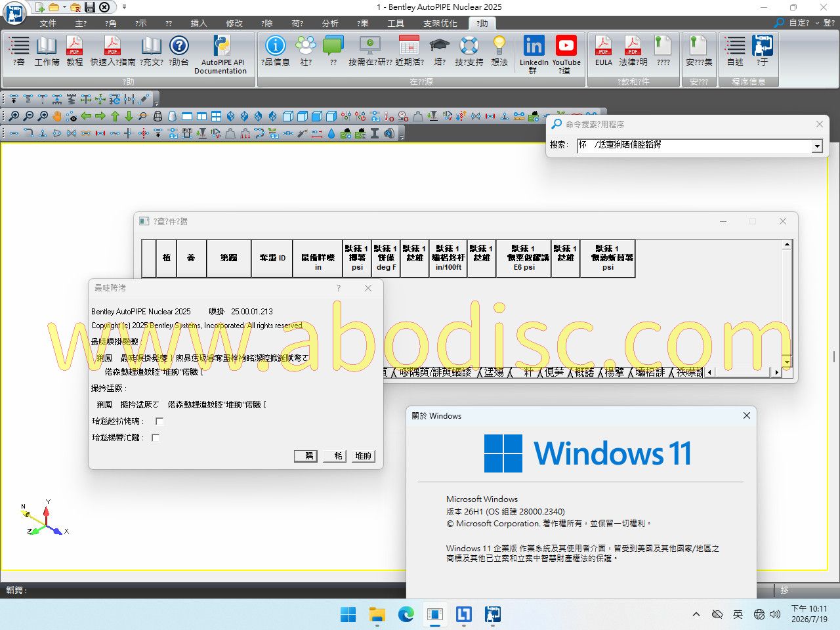
Task: Click the 堆胸 button in the update dialog
Action: (x=362, y=456)
